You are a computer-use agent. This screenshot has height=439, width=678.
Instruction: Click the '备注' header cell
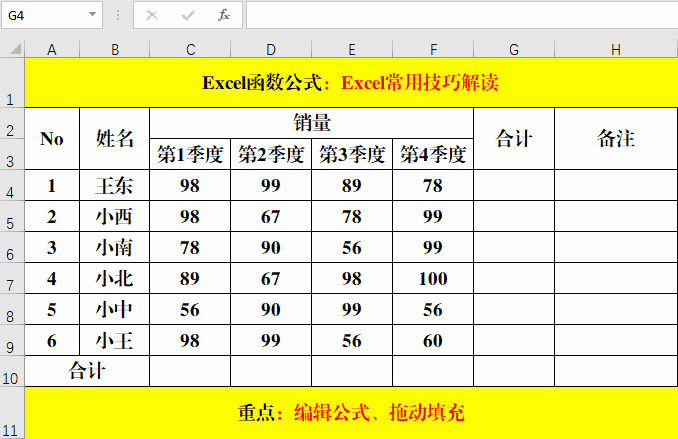tap(616, 138)
